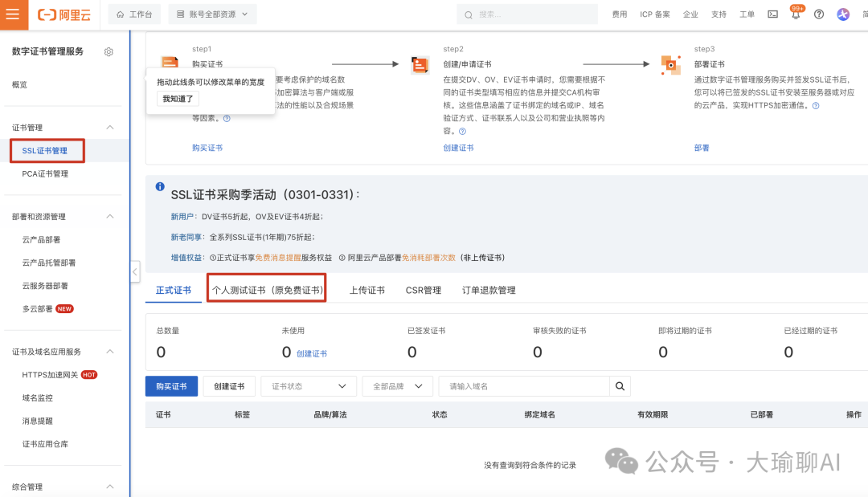
Task: Click 免费消息提醒 orange link
Action: pos(278,258)
